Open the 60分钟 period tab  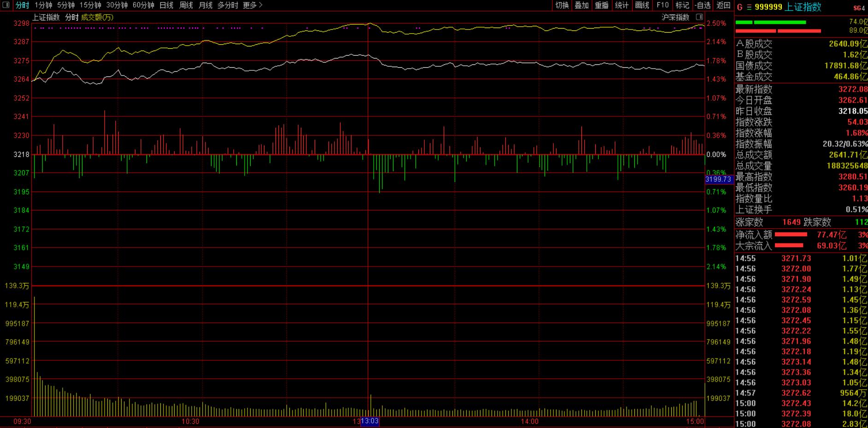143,5
